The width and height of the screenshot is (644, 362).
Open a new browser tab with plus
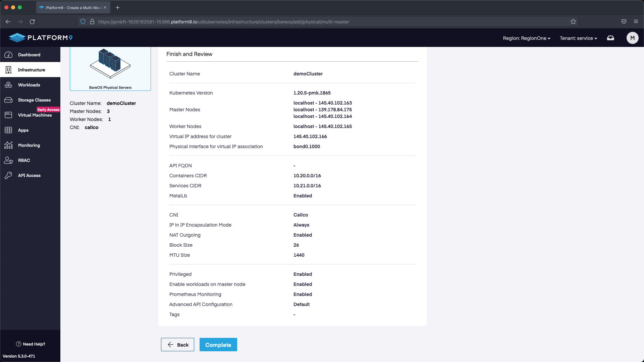(x=117, y=7)
